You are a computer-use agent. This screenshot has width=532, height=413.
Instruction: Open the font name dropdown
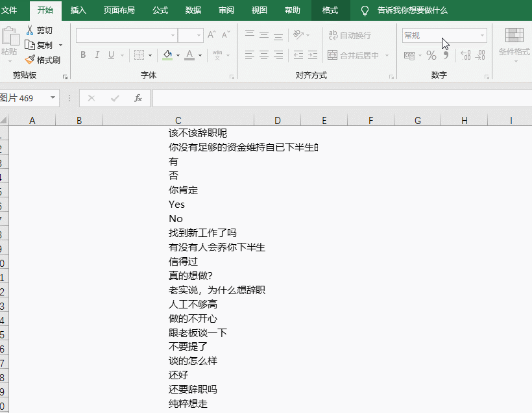[x=173, y=35]
